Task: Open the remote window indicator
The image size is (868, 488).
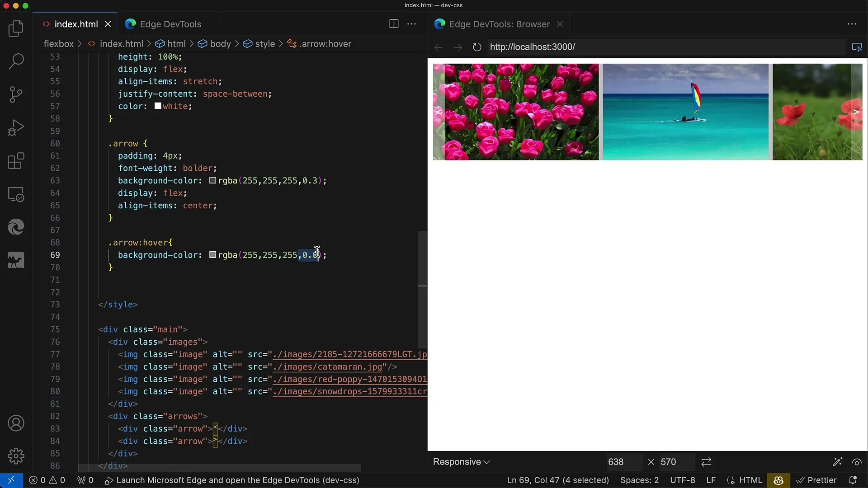Action: tap(11, 480)
